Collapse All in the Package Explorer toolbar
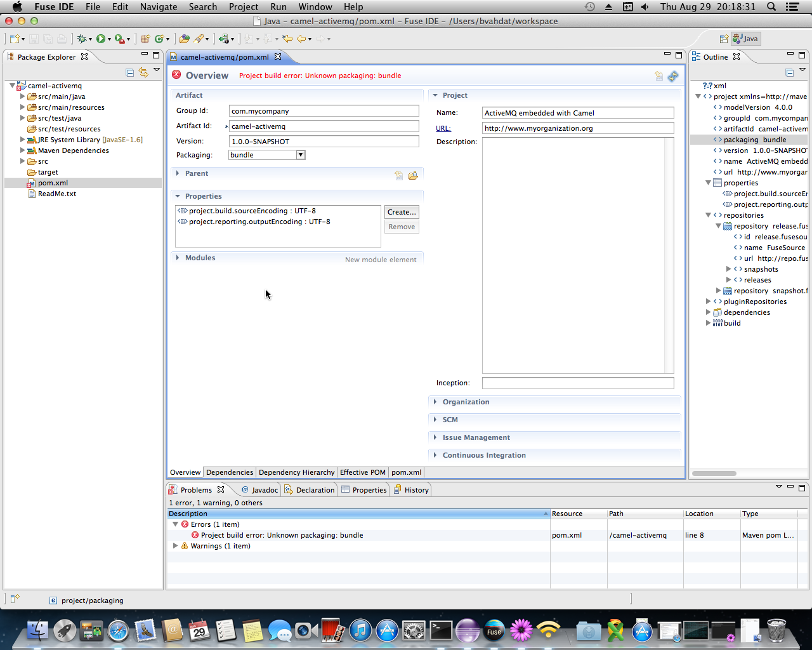The height and width of the screenshot is (650, 812). (129, 72)
